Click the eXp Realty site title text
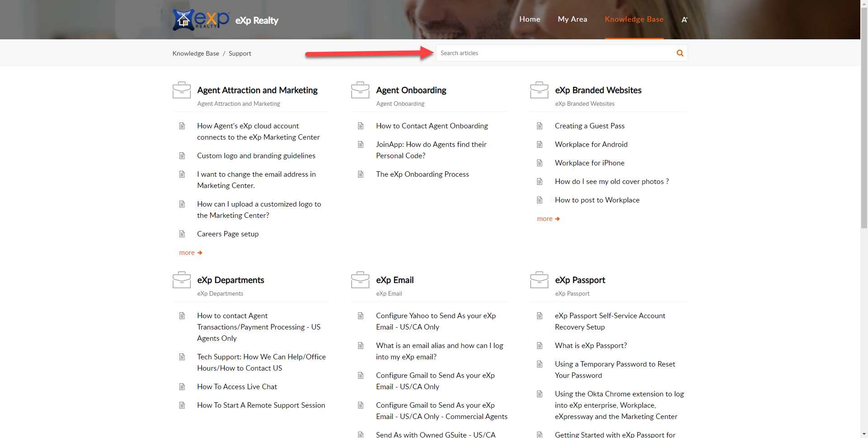Viewport: 868px width, 438px height. coord(257,20)
